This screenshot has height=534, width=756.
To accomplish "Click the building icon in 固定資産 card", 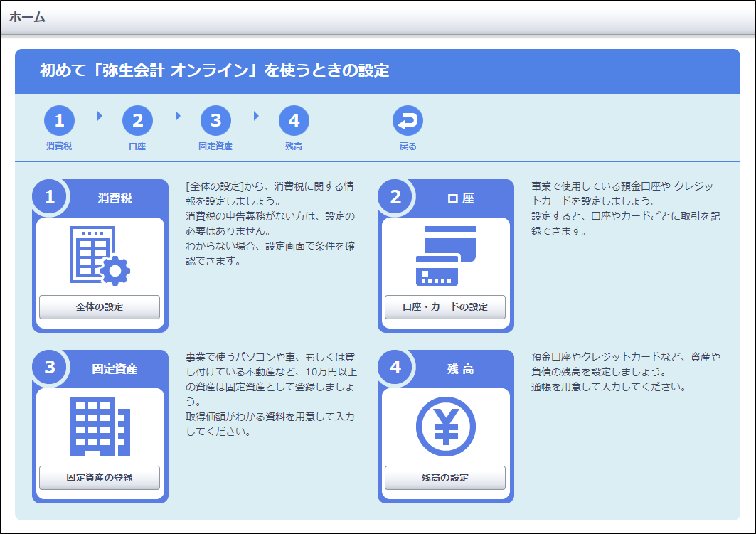I will 100,427.
